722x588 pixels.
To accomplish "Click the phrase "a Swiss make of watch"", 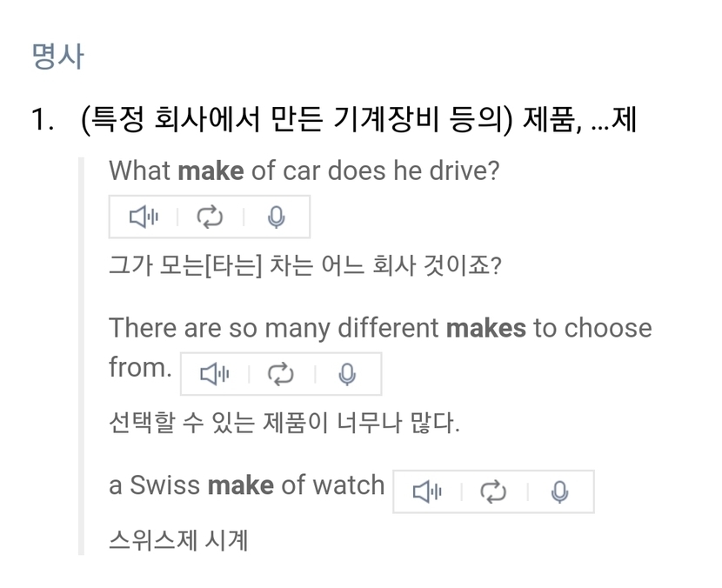I will (246, 485).
